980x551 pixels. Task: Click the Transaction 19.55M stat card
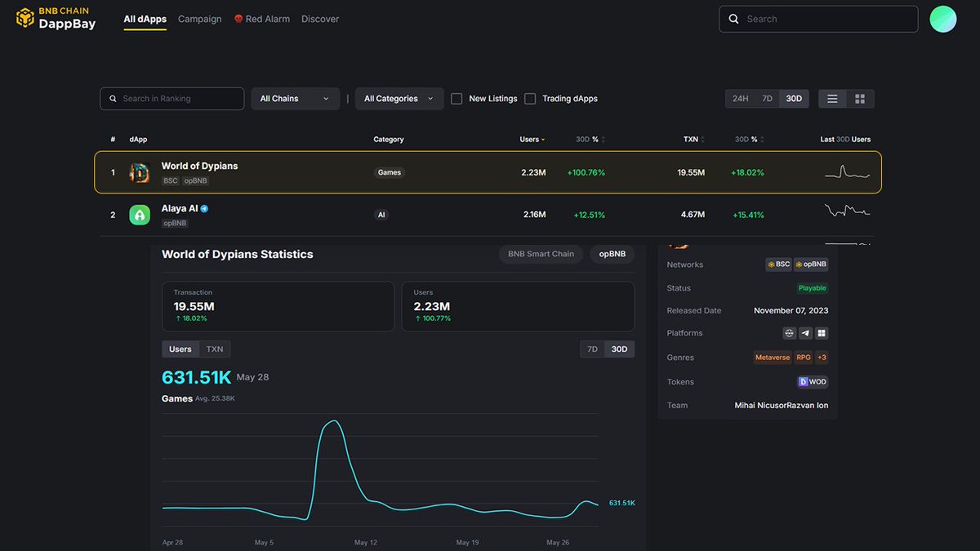click(x=278, y=307)
